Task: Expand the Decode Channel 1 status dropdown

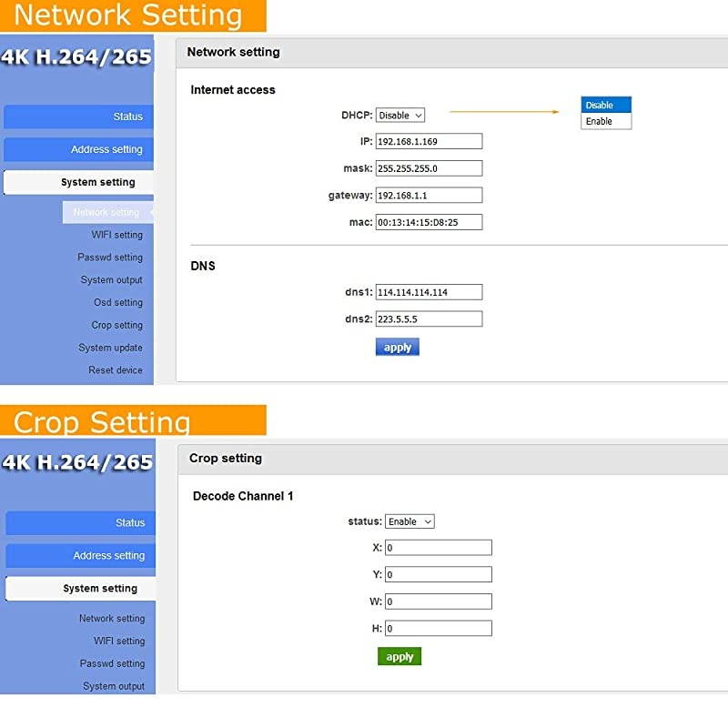Action: point(409,521)
